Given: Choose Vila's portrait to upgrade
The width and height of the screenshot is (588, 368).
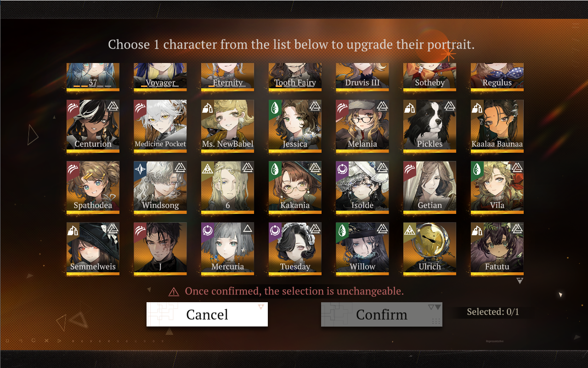Looking at the screenshot, I should tap(497, 187).
